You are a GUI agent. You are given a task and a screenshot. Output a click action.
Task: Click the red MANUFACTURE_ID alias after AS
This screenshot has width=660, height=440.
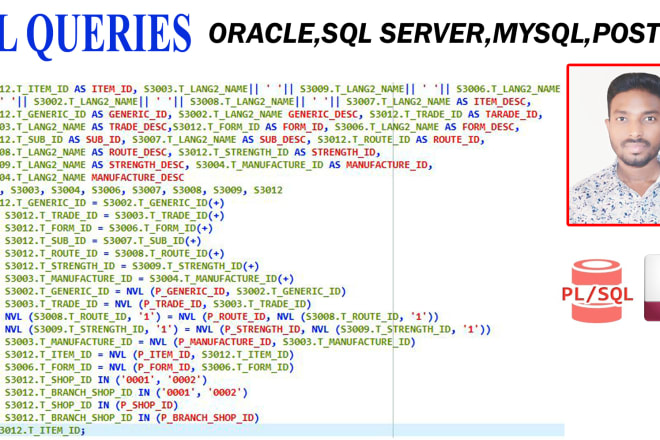tap(386, 165)
